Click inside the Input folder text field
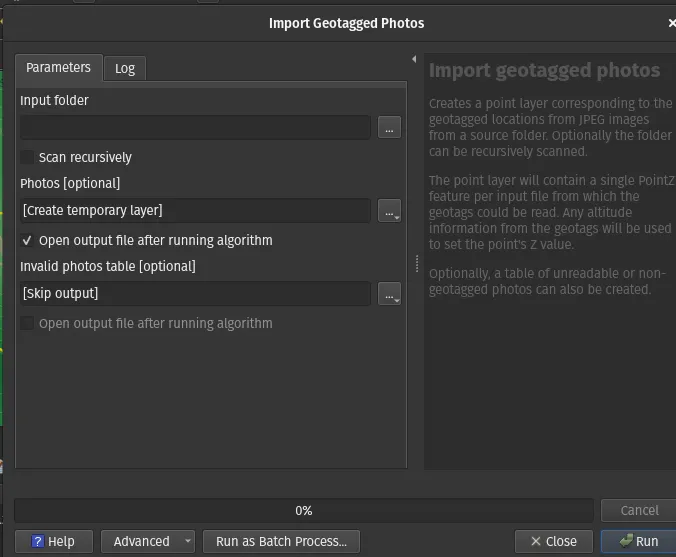This screenshot has height=557, width=676. click(196, 128)
